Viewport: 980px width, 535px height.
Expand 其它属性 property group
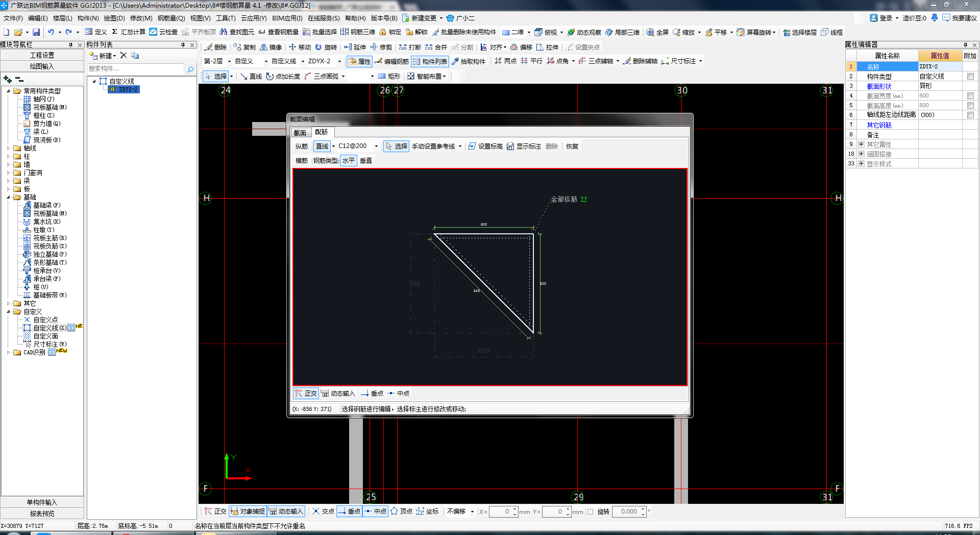[x=861, y=144]
